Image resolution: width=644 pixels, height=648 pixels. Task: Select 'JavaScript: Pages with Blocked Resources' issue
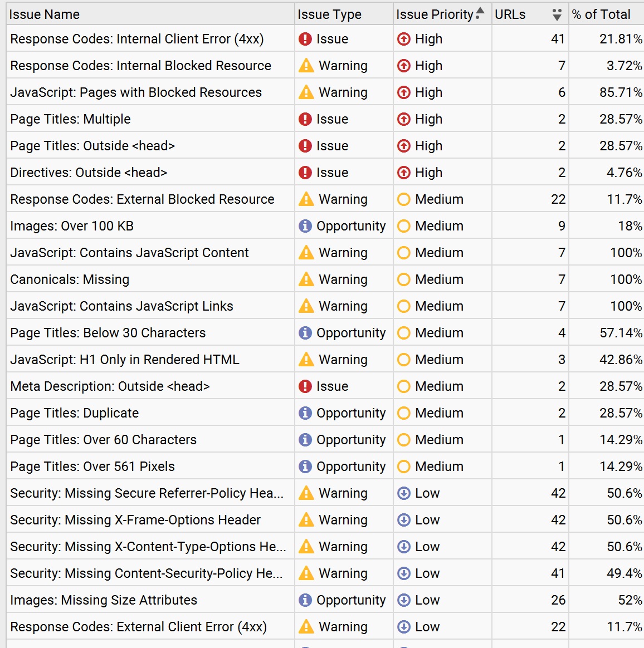pyautogui.click(x=136, y=92)
